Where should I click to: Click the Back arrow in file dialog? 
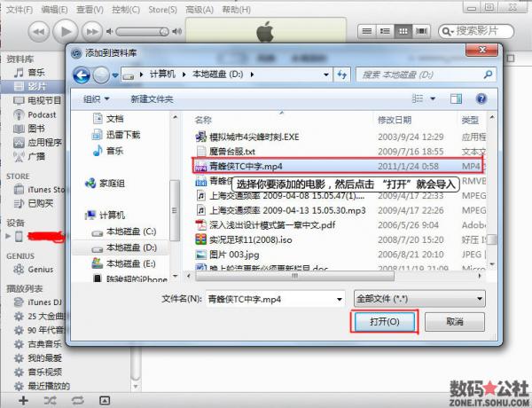[x=82, y=75]
